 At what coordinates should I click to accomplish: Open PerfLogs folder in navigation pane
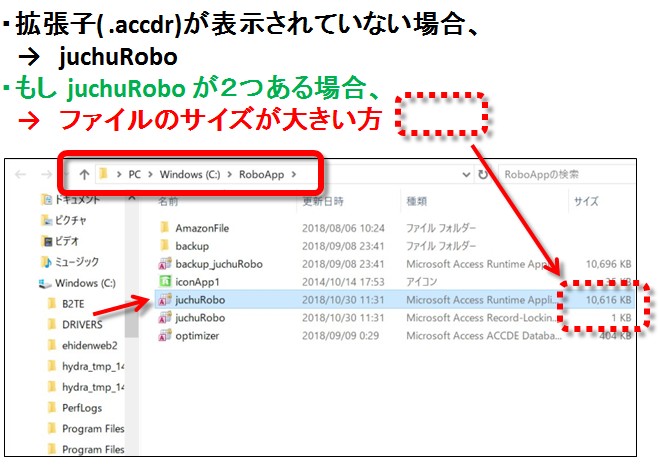82,408
